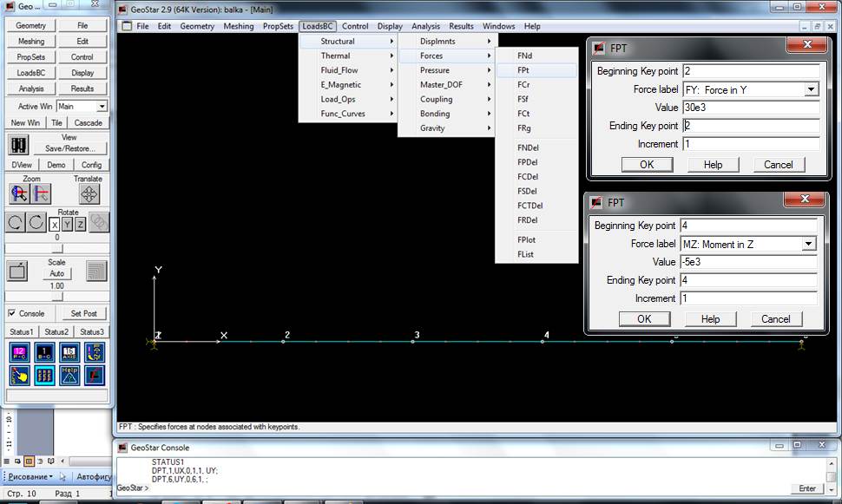Click the cyan grid list icon
Screen dimensions: 842x504
pos(44,376)
